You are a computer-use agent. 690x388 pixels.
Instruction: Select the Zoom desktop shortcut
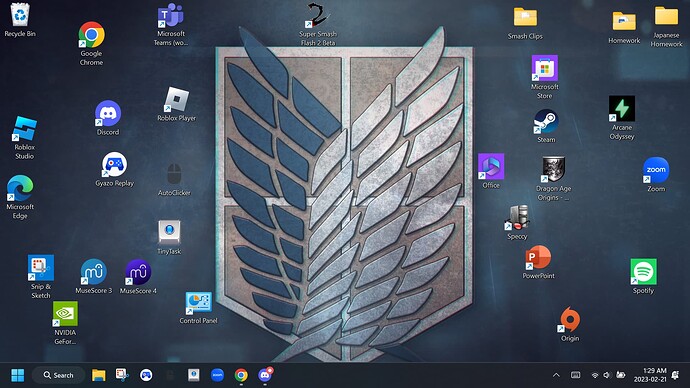pyautogui.click(x=656, y=175)
